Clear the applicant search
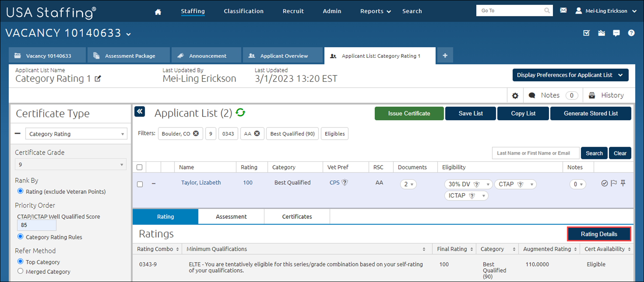644x282 pixels. [620, 153]
